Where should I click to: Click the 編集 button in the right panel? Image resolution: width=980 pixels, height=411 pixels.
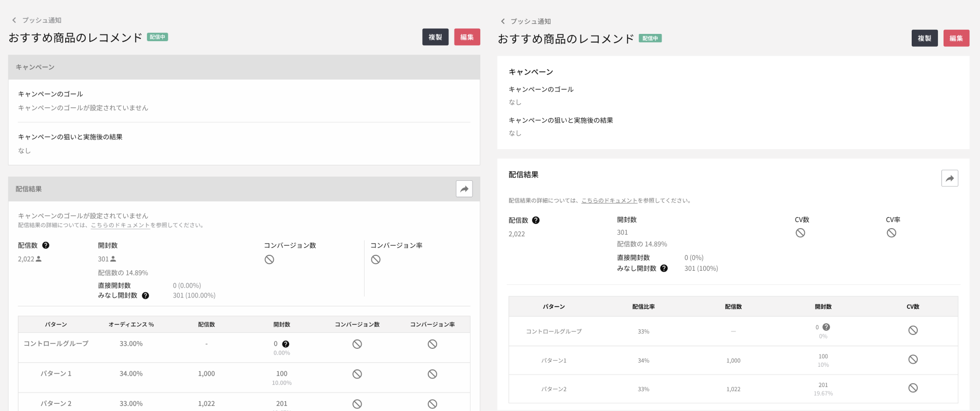956,38
